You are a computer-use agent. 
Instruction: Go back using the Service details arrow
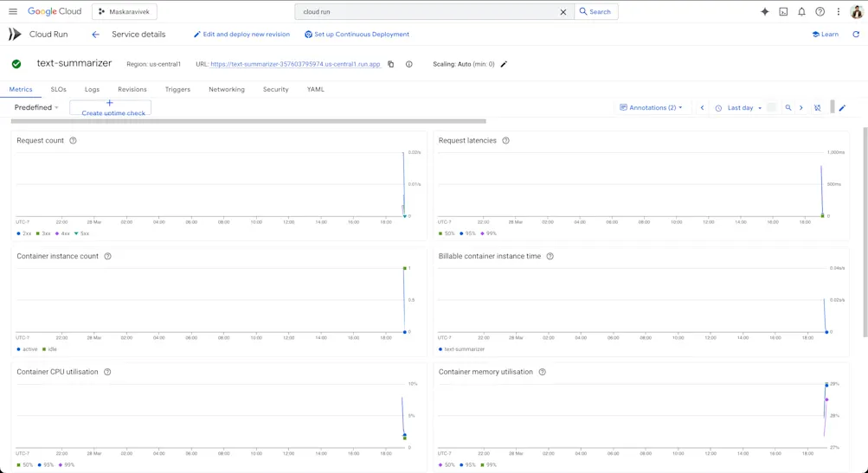point(95,35)
